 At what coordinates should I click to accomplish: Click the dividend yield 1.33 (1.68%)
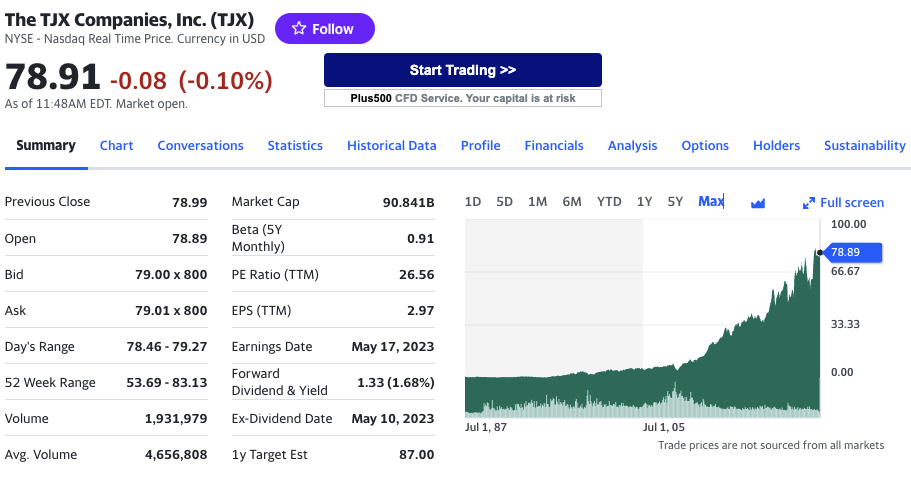396,382
